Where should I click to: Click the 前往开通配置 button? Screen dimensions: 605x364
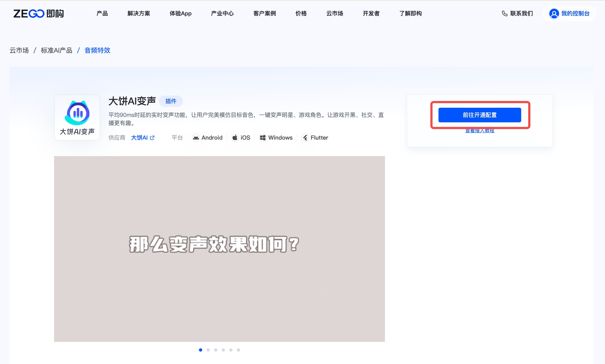tap(480, 115)
